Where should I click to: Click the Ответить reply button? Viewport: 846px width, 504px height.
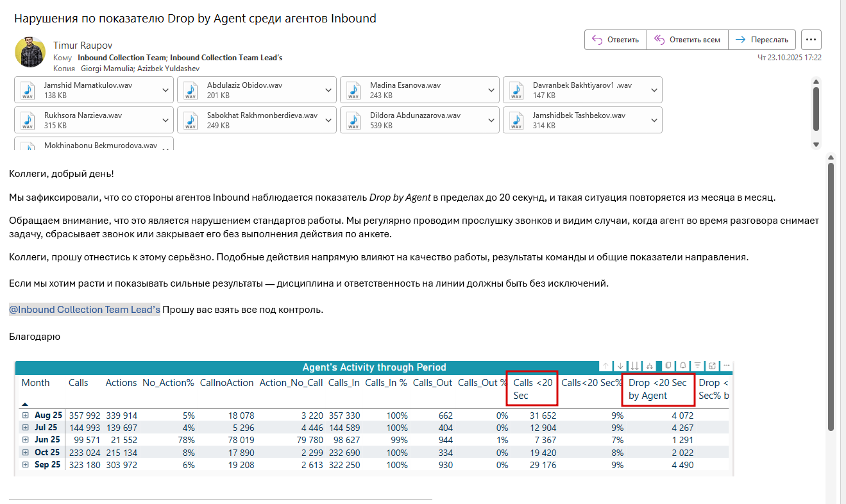[x=616, y=40]
